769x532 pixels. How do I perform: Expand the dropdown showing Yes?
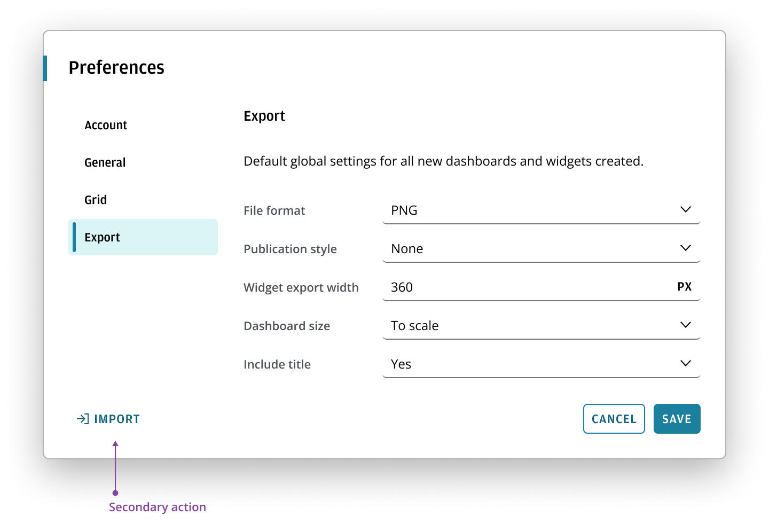534,364
